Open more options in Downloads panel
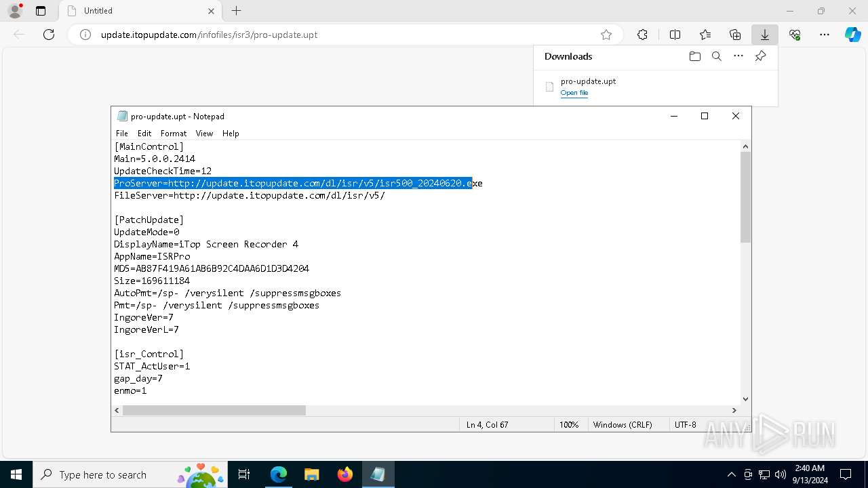868x488 pixels. coord(738,56)
